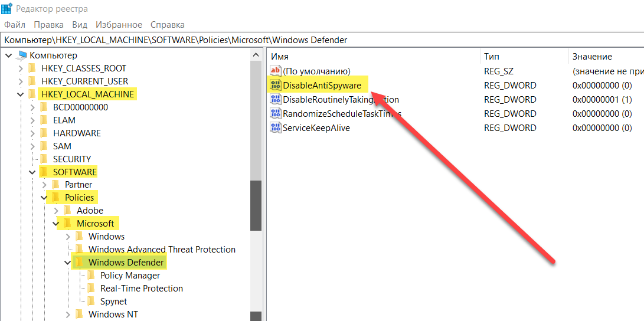Viewport: 644px width, 321px height.
Task: Click the ServiceKeepAlive DWORD icon
Action: 275,127
